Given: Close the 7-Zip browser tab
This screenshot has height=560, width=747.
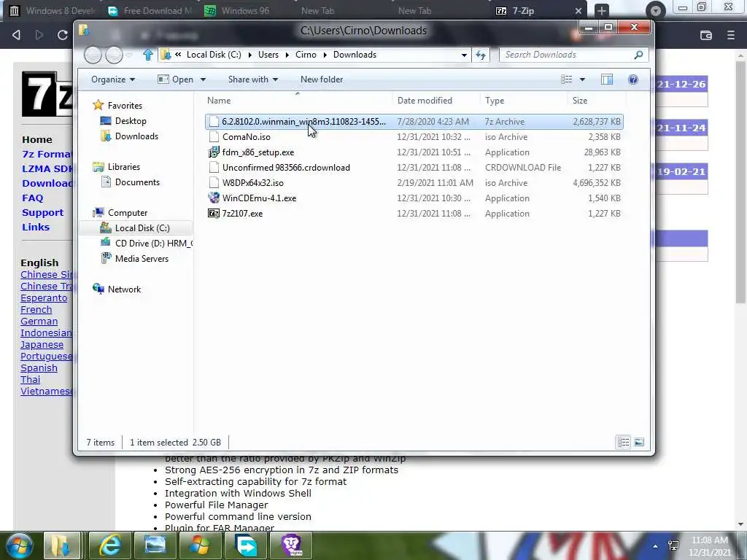Looking at the screenshot, I should (x=578, y=10).
